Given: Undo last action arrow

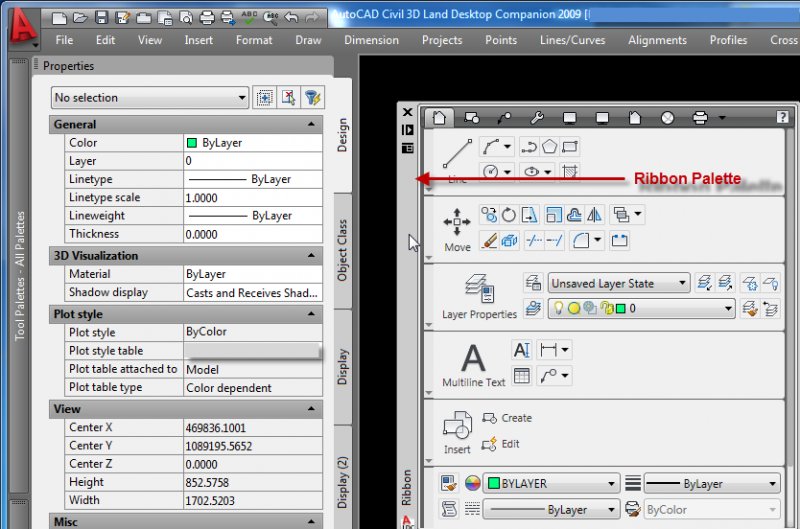Looking at the screenshot, I should click(x=291, y=18).
